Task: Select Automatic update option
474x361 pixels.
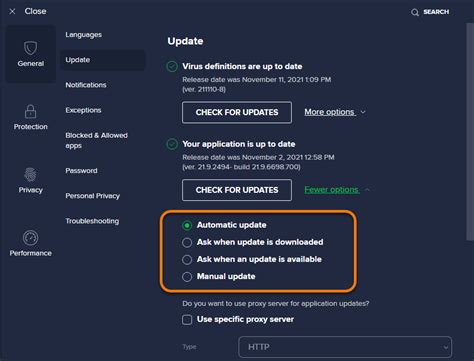Action: 187,225
